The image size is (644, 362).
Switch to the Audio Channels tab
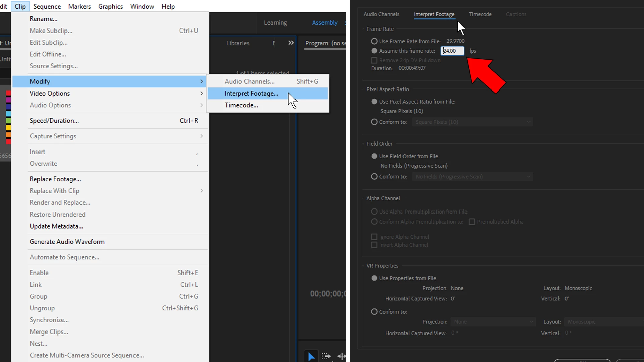point(381,14)
